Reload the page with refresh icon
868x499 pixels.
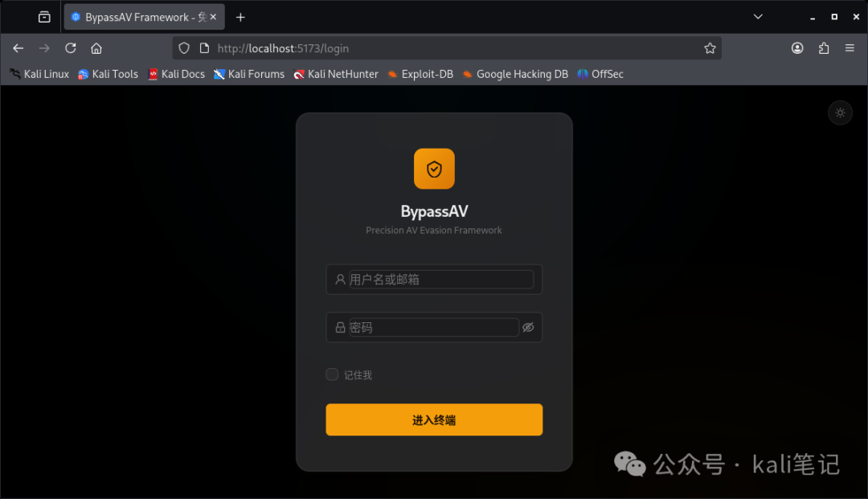coord(70,49)
